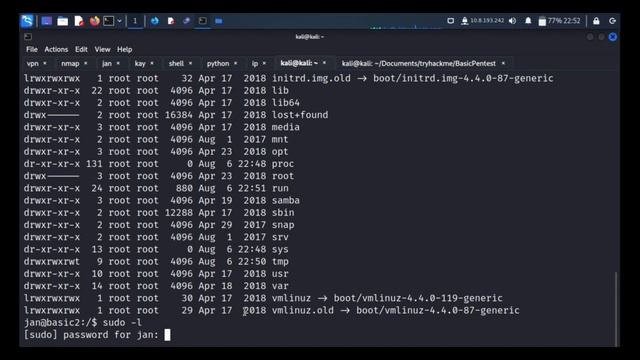
Task: Close the vpn tab
Action: [45, 63]
